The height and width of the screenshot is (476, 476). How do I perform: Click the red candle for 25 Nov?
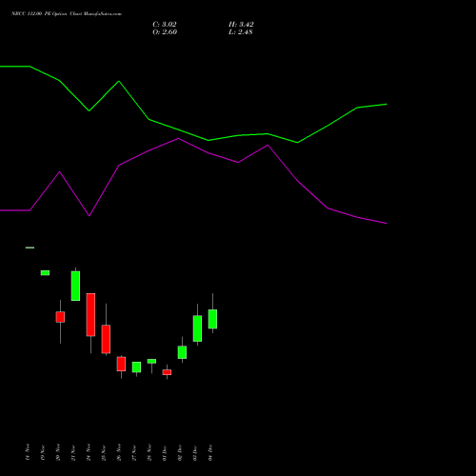[106, 339]
